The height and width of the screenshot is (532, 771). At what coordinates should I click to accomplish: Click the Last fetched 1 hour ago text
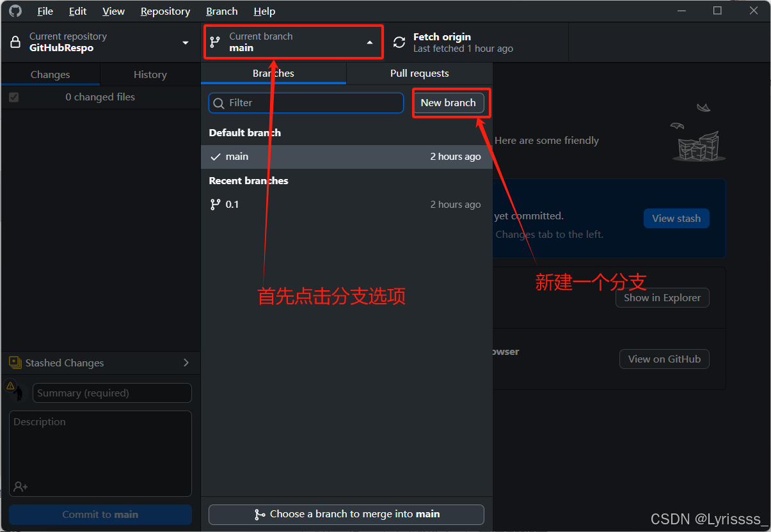[x=463, y=49]
